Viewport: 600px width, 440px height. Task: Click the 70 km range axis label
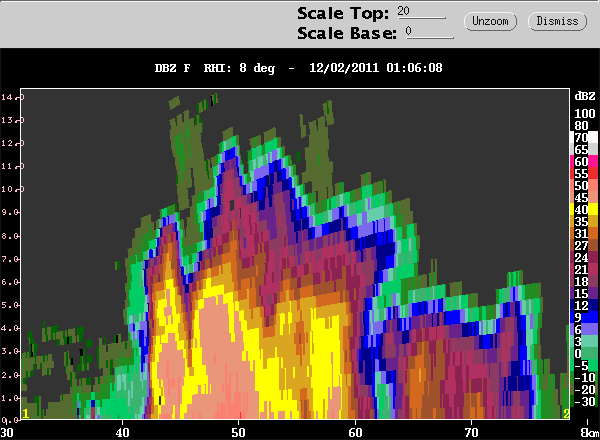(472, 432)
